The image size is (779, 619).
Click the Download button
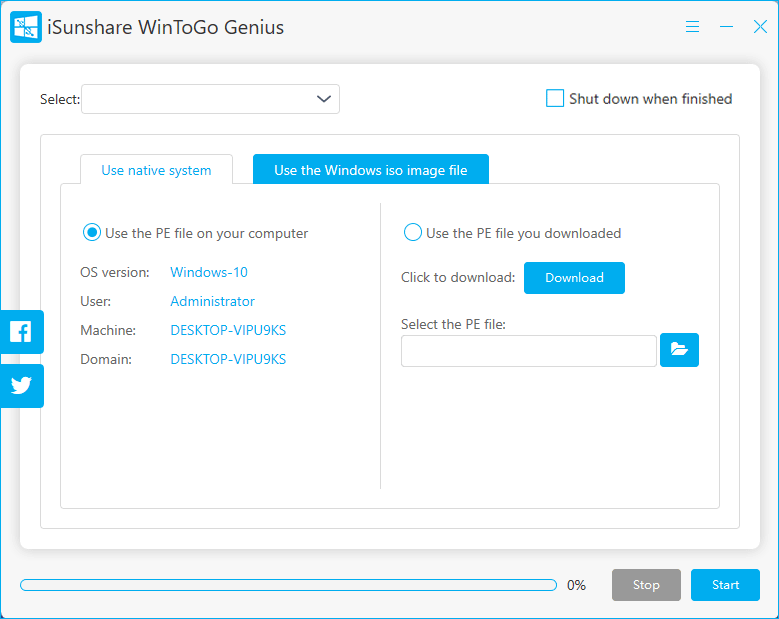(x=574, y=278)
